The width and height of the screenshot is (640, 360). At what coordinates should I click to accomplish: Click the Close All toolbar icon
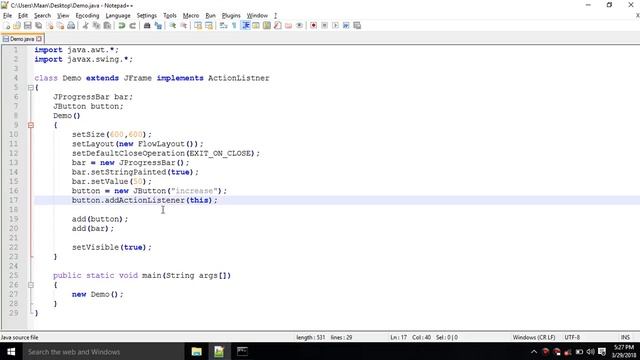[60, 26]
